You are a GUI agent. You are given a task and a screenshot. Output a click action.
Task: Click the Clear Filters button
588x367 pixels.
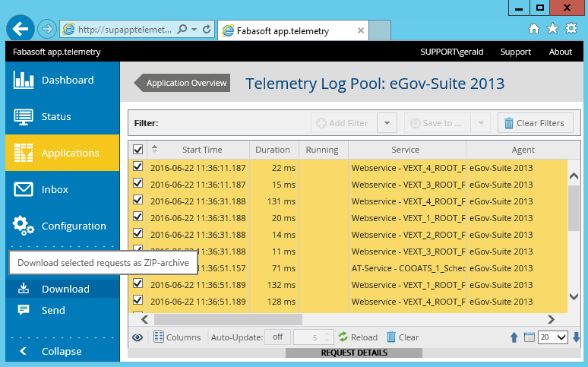(535, 123)
